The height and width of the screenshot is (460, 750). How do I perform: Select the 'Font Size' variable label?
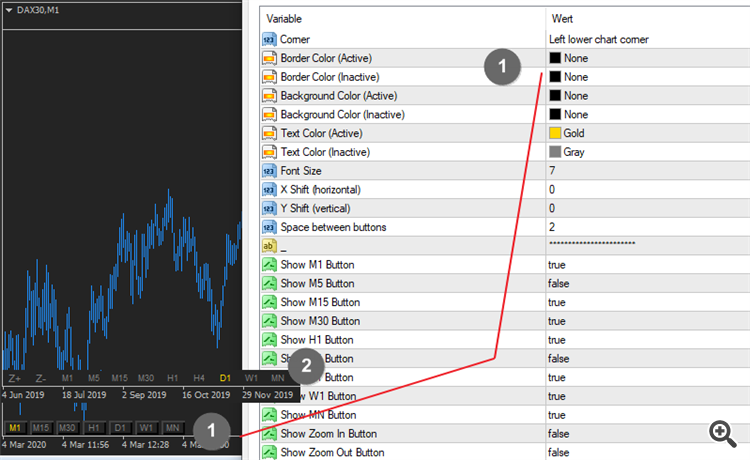(301, 171)
